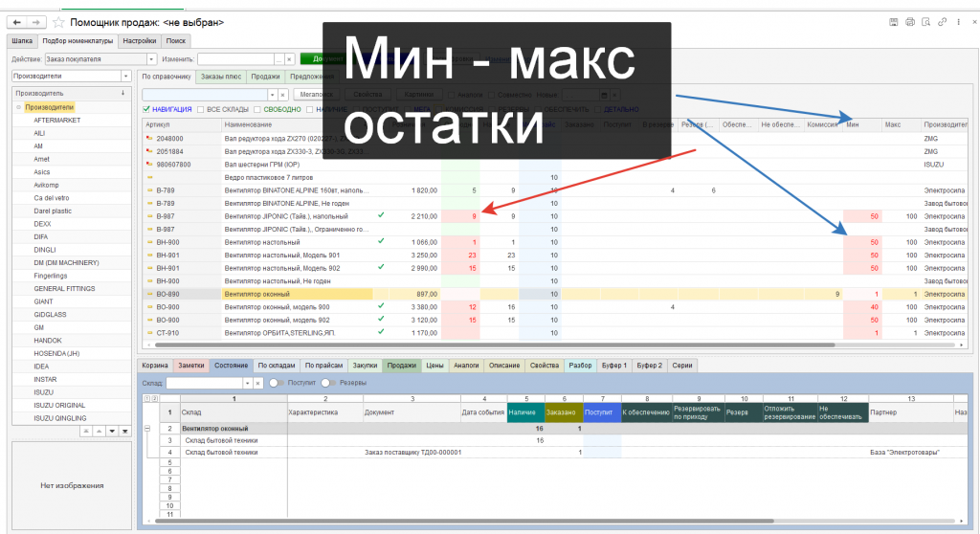Switch on the Резервы toggle
Image resolution: width=980 pixels, height=534 pixels.
(x=328, y=383)
